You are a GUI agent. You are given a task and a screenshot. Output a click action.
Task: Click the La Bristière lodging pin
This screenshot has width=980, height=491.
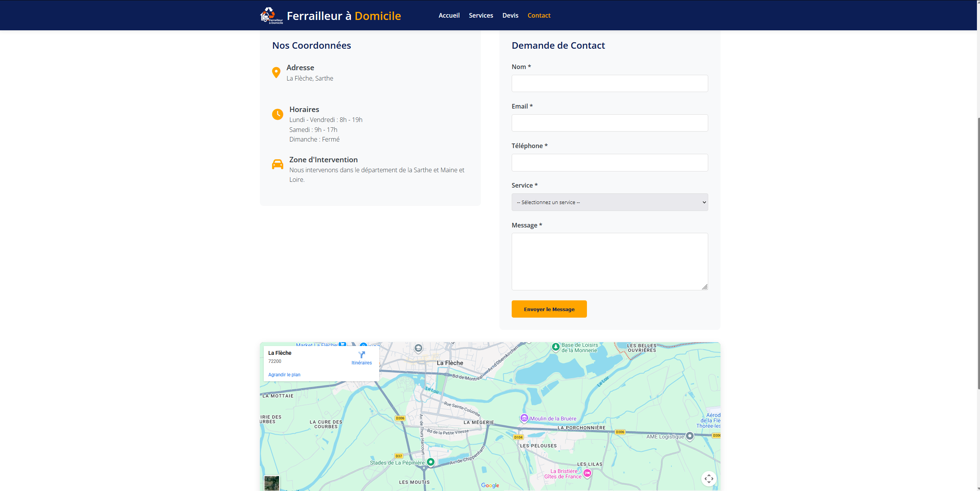pyautogui.click(x=587, y=473)
